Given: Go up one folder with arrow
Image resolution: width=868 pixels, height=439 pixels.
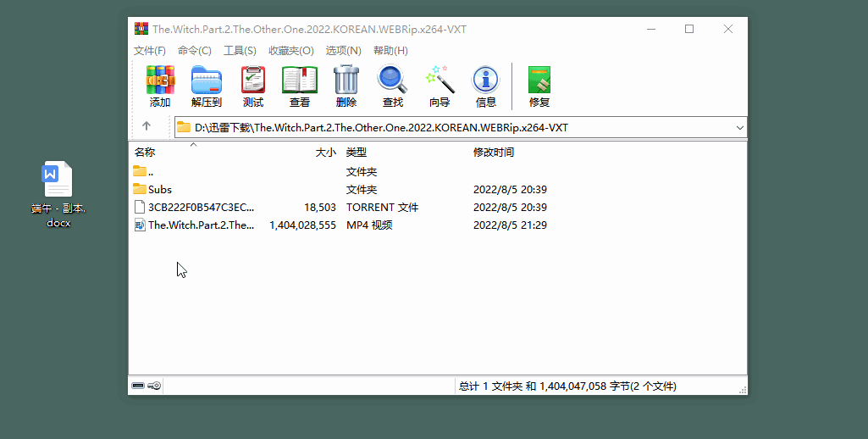Looking at the screenshot, I should point(147,125).
